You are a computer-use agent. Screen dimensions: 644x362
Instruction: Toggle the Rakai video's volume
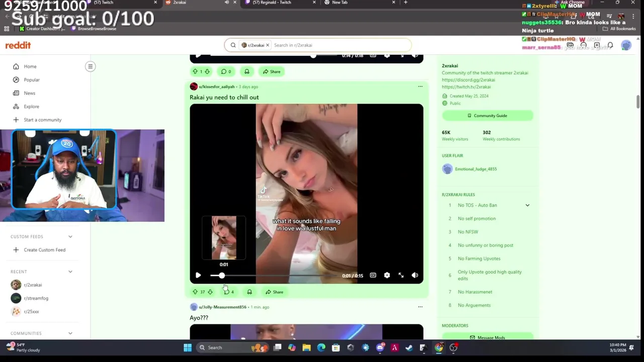pos(415,276)
